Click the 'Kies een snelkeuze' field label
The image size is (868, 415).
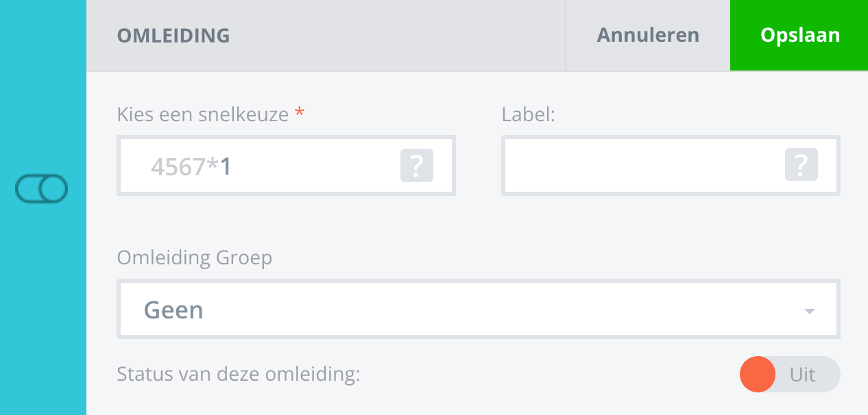pos(203,115)
